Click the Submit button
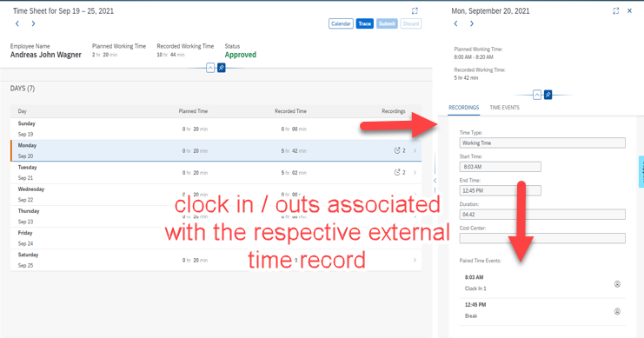Viewport: 644px width, 338px height. tap(387, 23)
